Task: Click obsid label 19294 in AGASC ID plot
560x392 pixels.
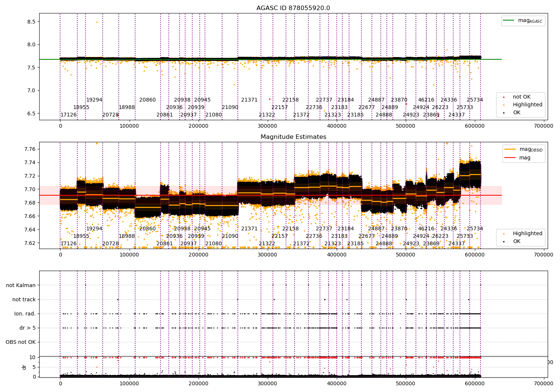Action: click(x=94, y=100)
